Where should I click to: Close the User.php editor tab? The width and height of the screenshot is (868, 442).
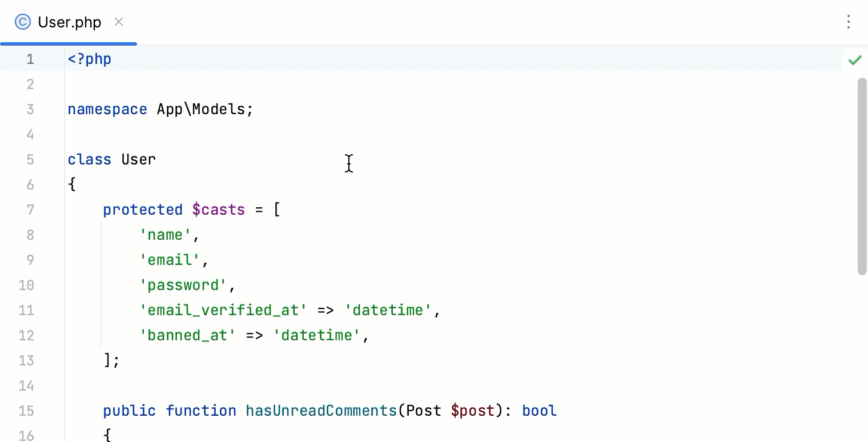pos(119,22)
